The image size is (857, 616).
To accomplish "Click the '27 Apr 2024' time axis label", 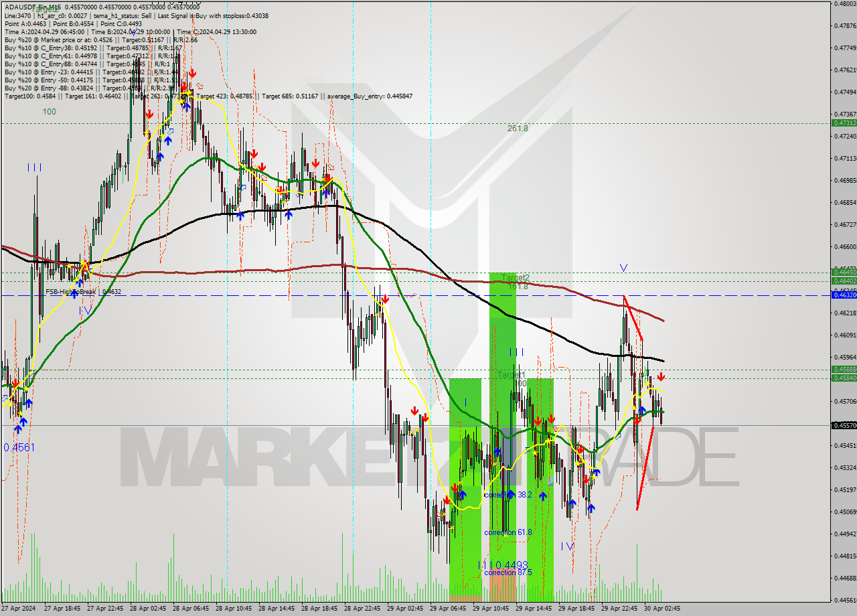I will pyautogui.click(x=17, y=609).
